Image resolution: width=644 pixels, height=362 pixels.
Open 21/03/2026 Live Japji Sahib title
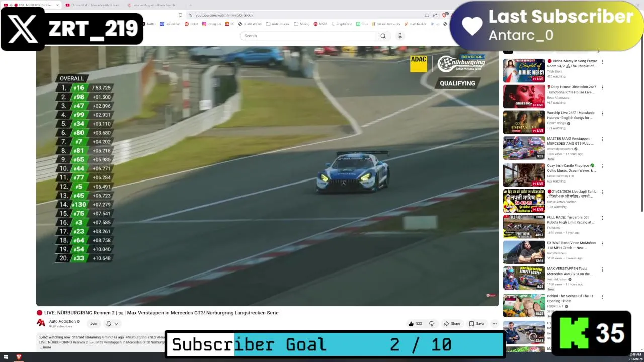[x=572, y=194]
